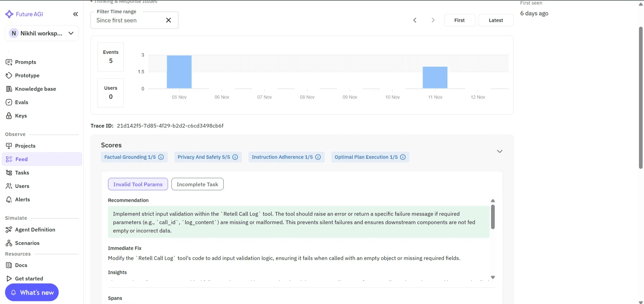The height and width of the screenshot is (304, 644).
Task: Click the Prototype sidebar icon
Action: tap(9, 75)
